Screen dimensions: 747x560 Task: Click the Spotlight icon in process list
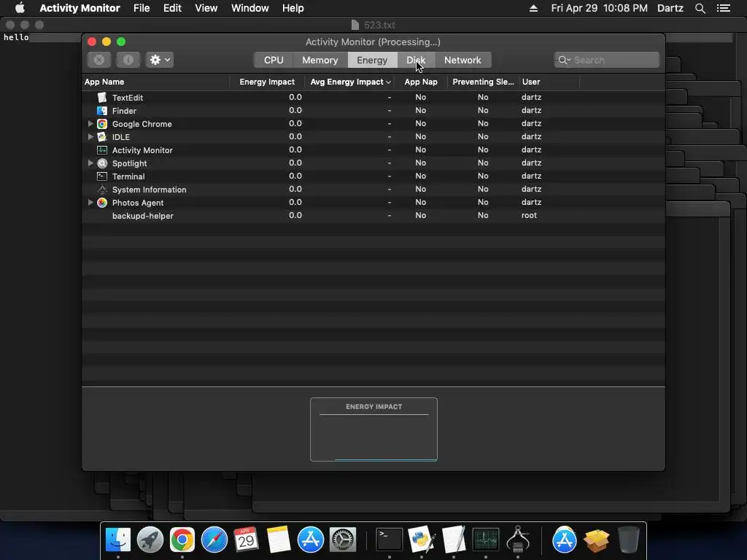(102, 163)
